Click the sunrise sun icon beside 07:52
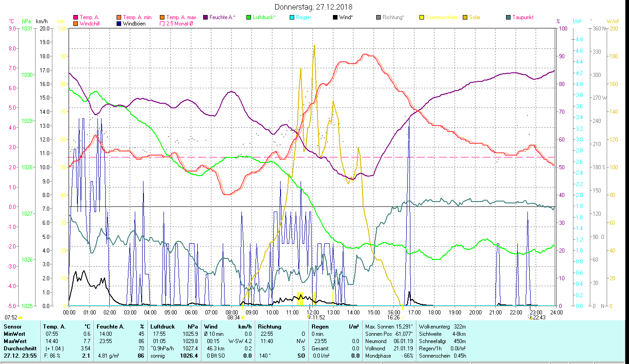The width and height of the screenshot is (629, 364). click(x=20, y=318)
